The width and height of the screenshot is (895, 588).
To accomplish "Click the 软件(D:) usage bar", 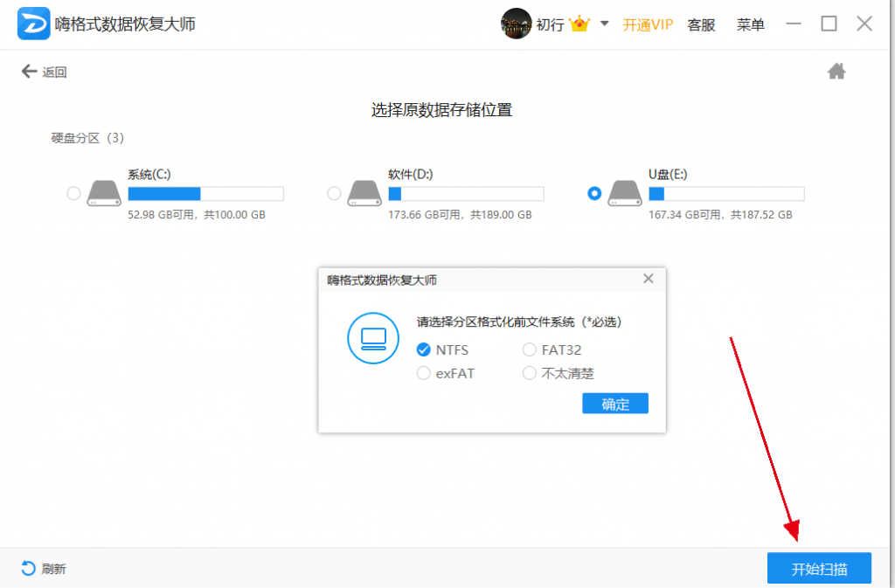I will tap(466, 193).
